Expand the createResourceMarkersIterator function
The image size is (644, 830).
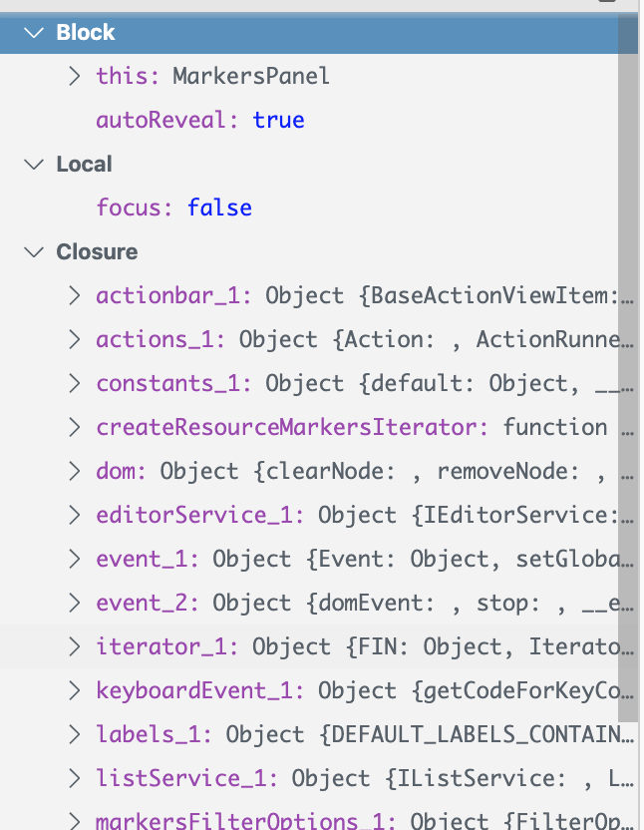pyautogui.click(x=73, y=427)
